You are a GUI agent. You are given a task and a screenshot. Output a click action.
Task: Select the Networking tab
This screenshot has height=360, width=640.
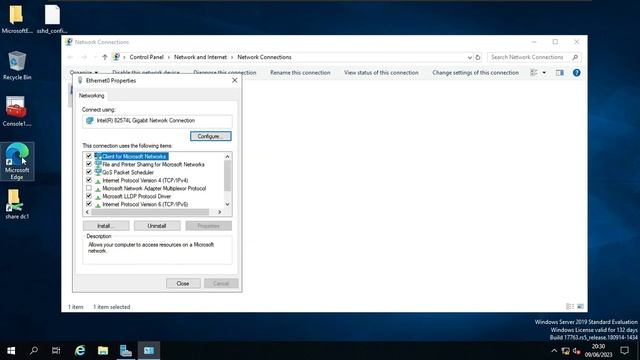click(x=91, y=96)
